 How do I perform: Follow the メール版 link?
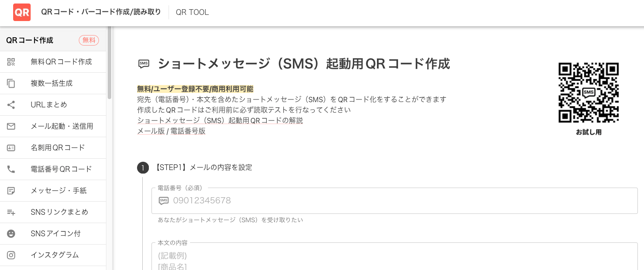[x=151, y=131]
